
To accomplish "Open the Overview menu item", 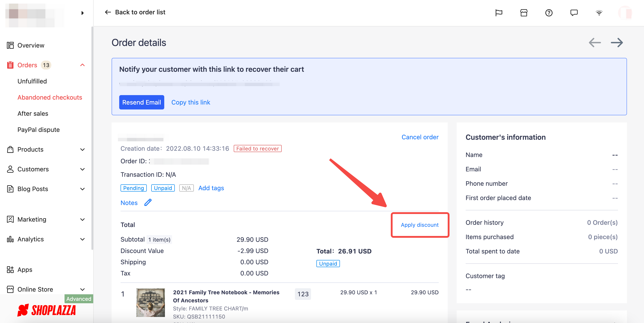I will tap(31, 45).
